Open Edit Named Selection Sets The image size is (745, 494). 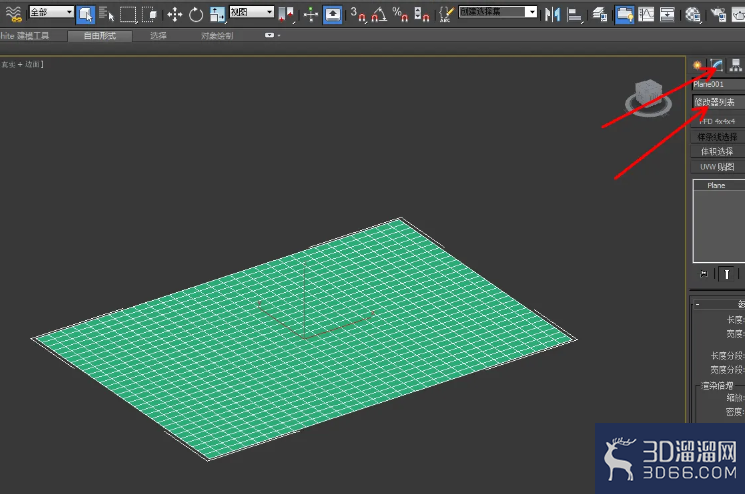(x=446, y=14)
